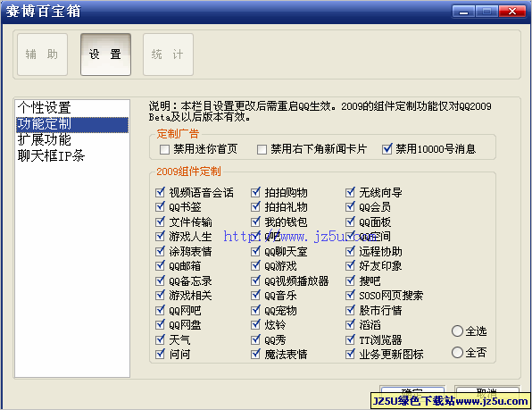Uncheck 禁用10000号消息 checkbox

coord(387,149)
